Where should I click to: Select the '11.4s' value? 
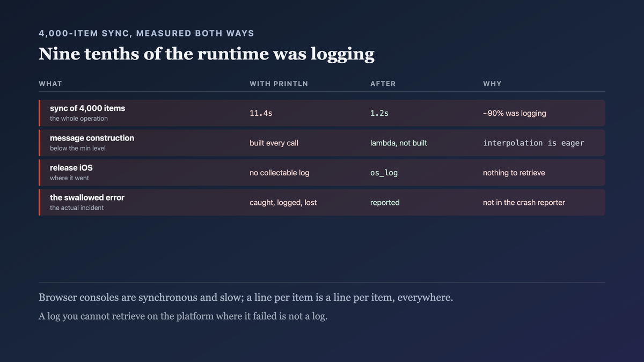(x=261, y=113)
